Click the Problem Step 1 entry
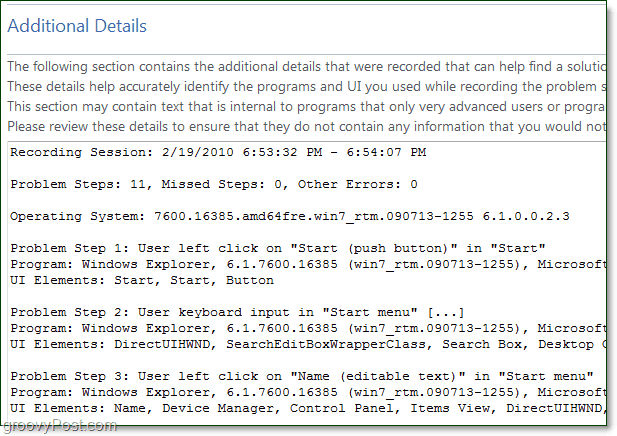Screen dimensions: 617x436 [x=278, y=248]
